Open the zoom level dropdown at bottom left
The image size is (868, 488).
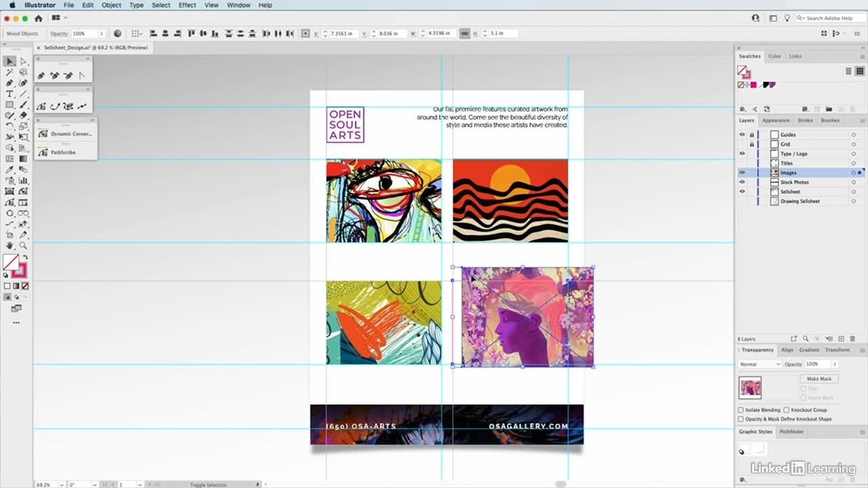[62, 485]
